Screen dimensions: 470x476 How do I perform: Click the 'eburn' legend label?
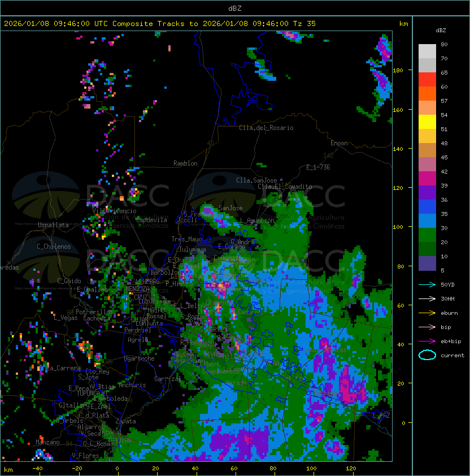(449, 313)
